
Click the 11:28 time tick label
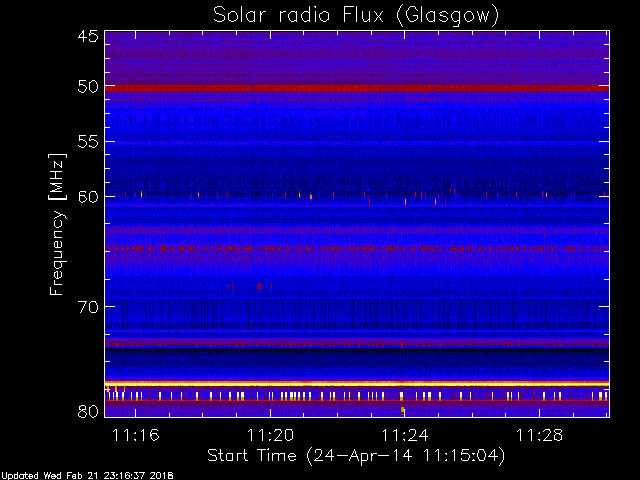[x=539, y=435]
